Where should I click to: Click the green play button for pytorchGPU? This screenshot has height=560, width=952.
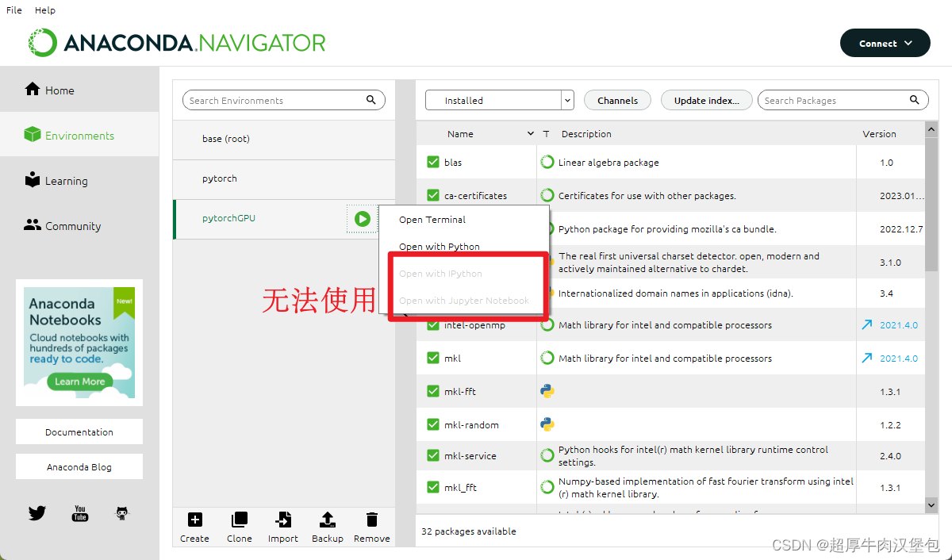tap(363, 219)
